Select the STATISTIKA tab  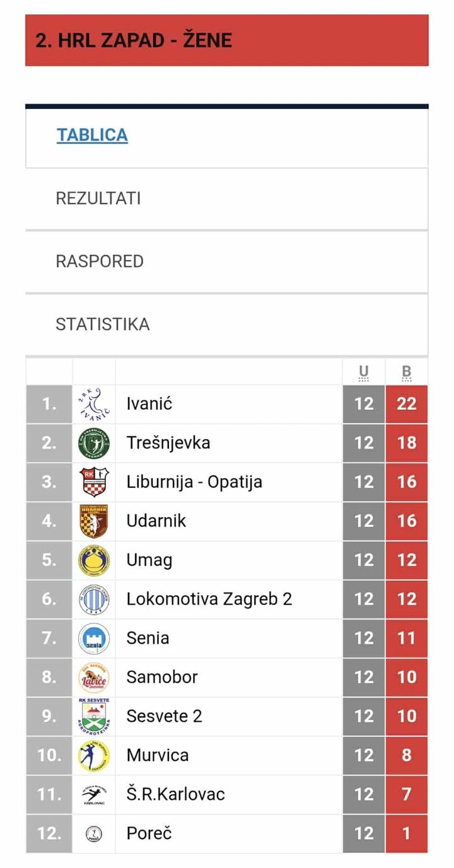103,325
